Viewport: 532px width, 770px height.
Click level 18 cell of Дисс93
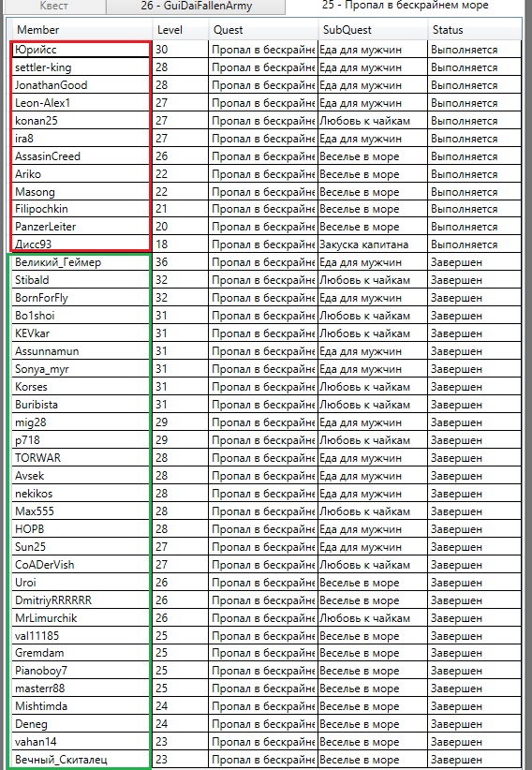pyautogui.click(x=180, y=244)
